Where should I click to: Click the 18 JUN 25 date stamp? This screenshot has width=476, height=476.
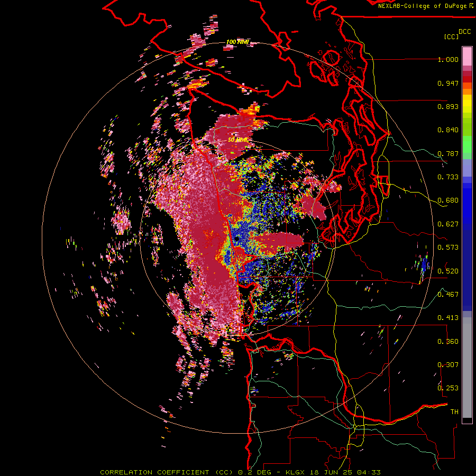pos(331,472)
